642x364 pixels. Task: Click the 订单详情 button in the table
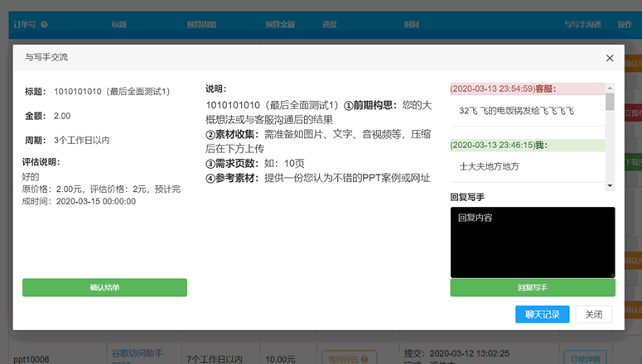(x=586, y=359)
